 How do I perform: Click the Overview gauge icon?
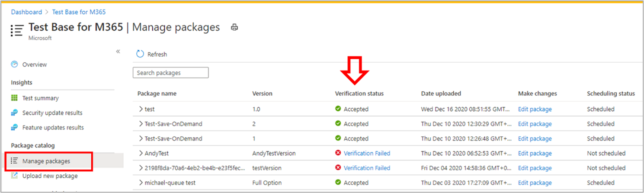14,64
